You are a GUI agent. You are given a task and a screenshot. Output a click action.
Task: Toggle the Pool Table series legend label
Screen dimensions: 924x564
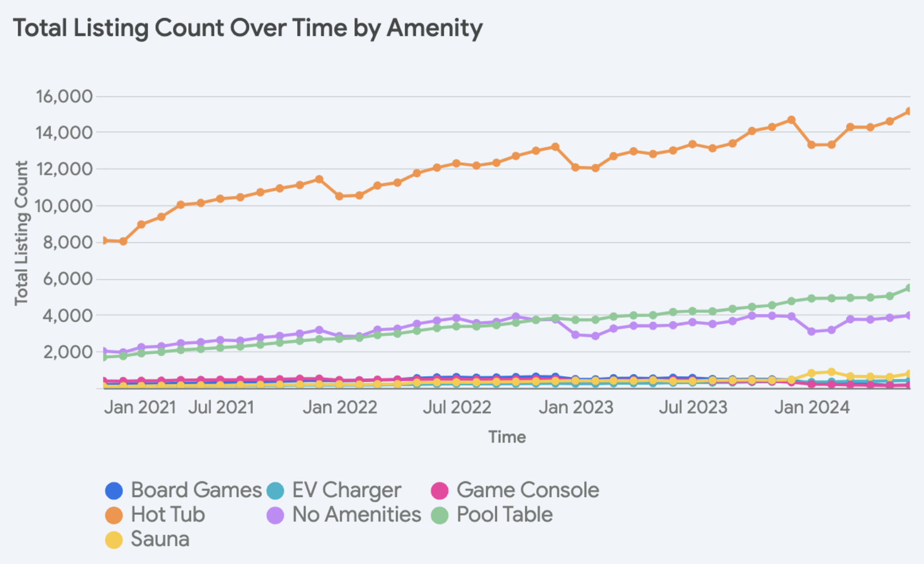coord(504,515)
